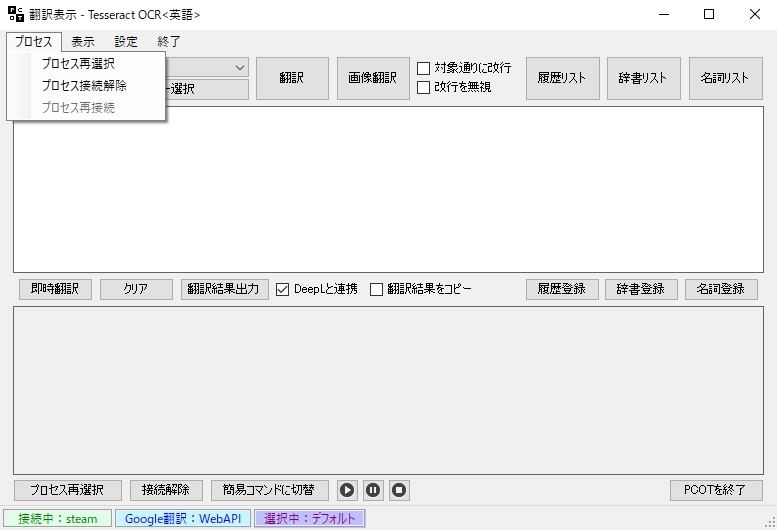Click the 名詞登録 button
The width and height of the screenshot is (777, 530).
click(x=721, y=289)
